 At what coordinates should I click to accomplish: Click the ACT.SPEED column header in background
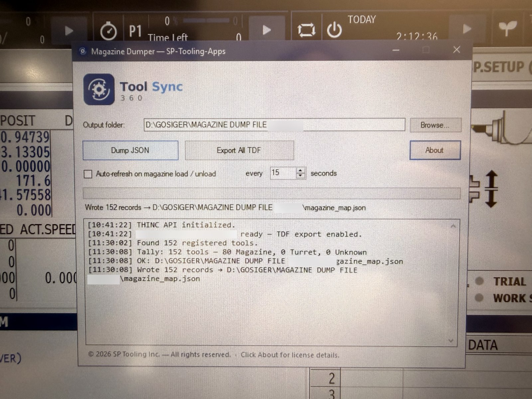click(x=48, y=229)
